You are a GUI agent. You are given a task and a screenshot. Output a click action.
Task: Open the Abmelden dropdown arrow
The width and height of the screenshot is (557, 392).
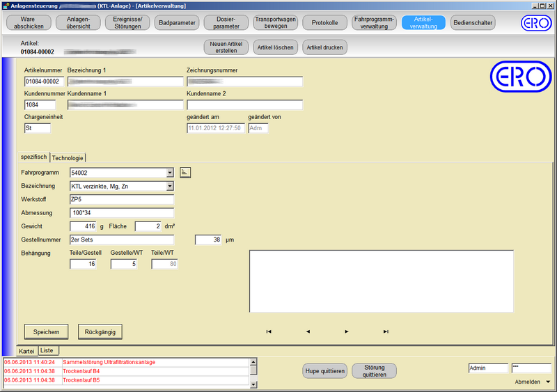point(548,382)
